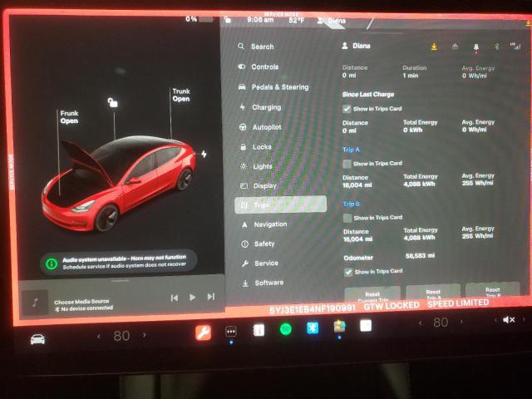
Task: Tap the Trunk Open label
Action: pos(181,95)
